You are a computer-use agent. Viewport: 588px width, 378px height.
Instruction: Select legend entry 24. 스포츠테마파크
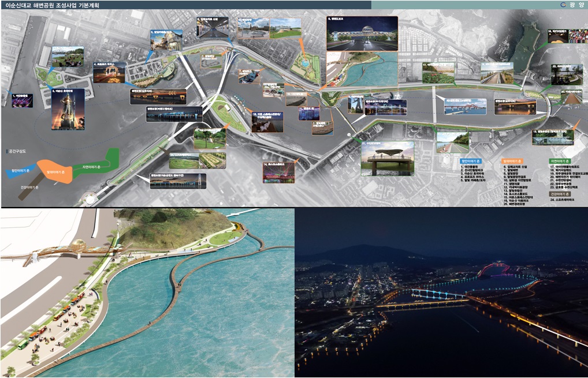(562, 200)
